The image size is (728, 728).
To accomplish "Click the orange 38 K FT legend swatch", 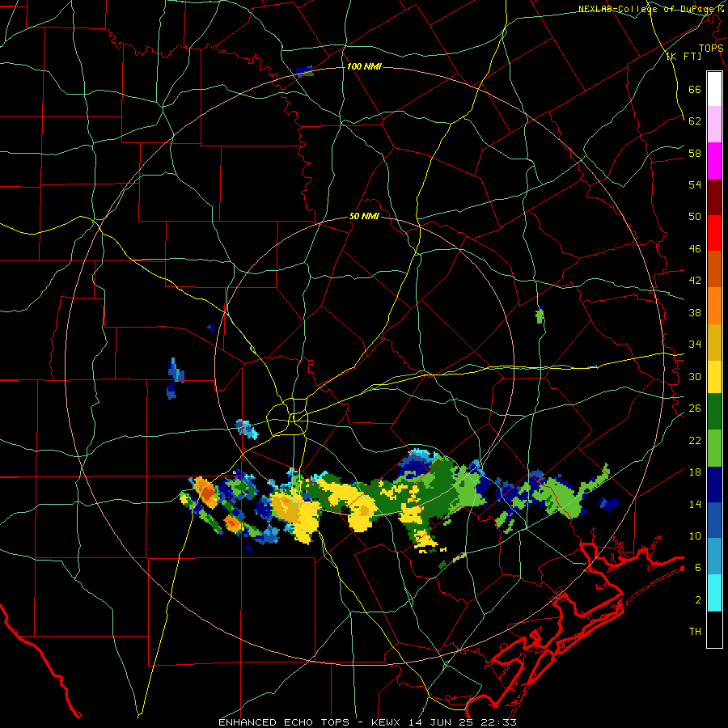I will point(714,306).
